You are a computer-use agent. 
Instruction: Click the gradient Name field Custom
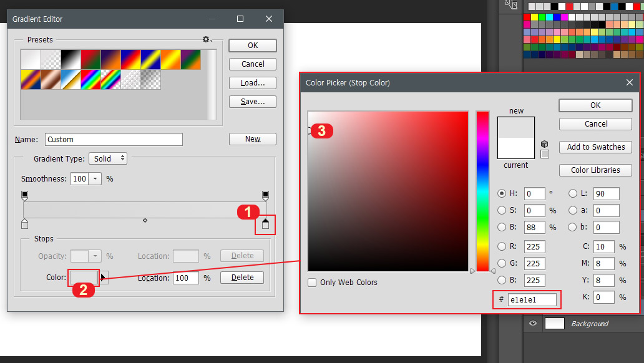(x=114, y=139)
